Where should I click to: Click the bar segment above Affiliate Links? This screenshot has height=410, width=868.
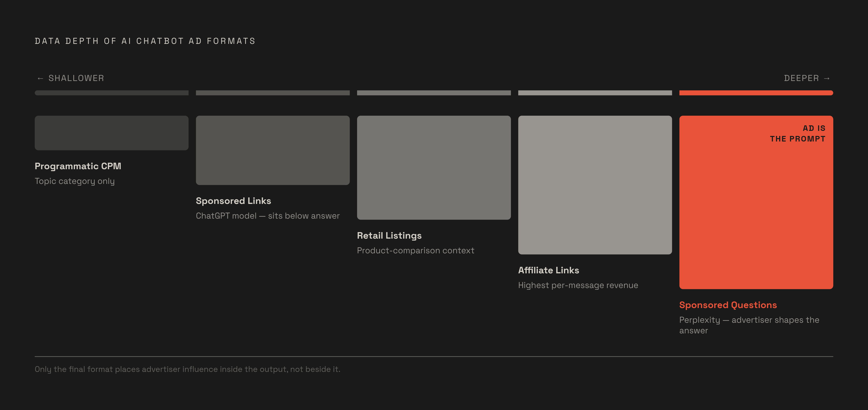[x=595, y=93]
